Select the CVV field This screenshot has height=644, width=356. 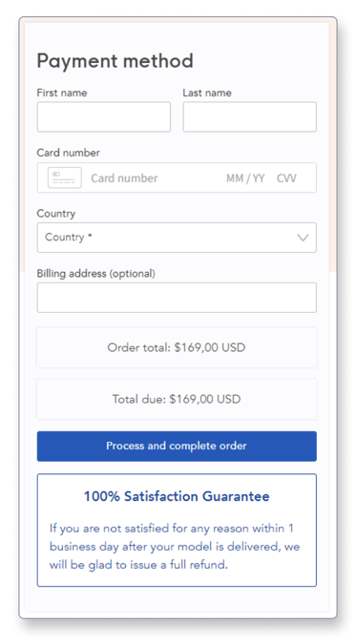point(286,178)
